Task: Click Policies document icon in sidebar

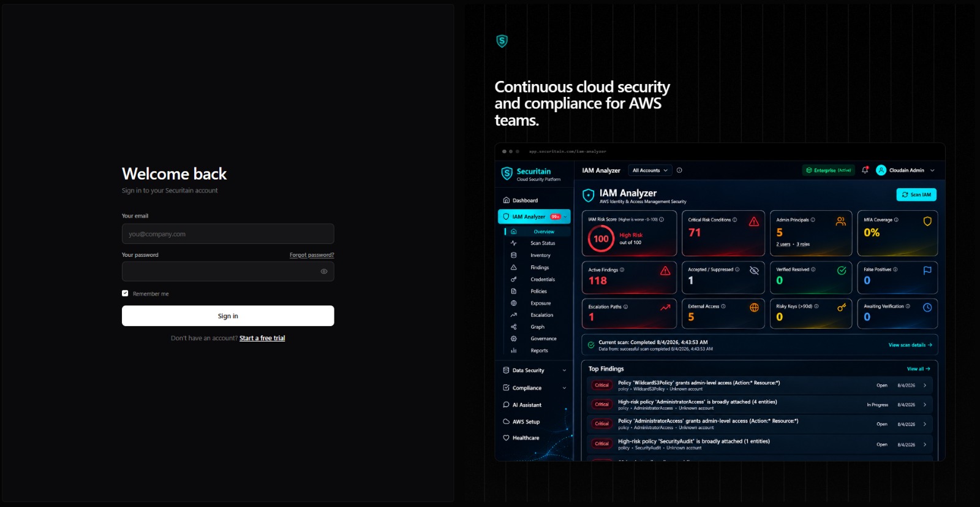Action: (x=514, y=291)
